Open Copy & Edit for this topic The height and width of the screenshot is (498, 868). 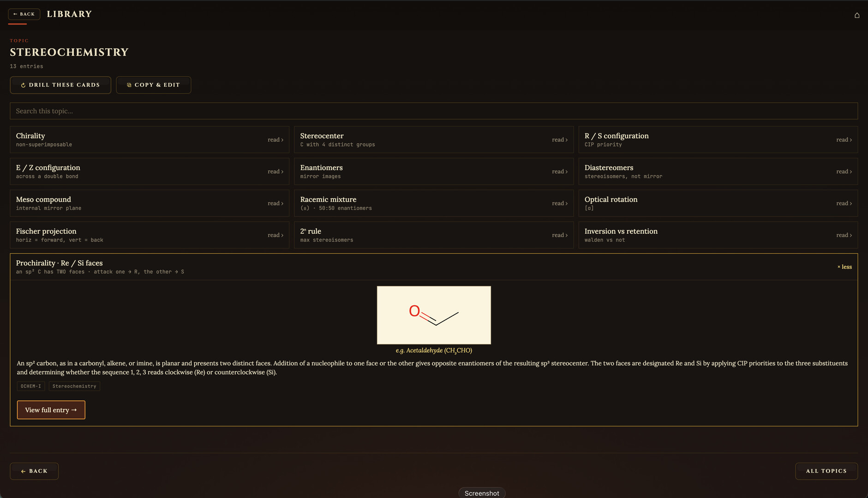tap(154, 85)
